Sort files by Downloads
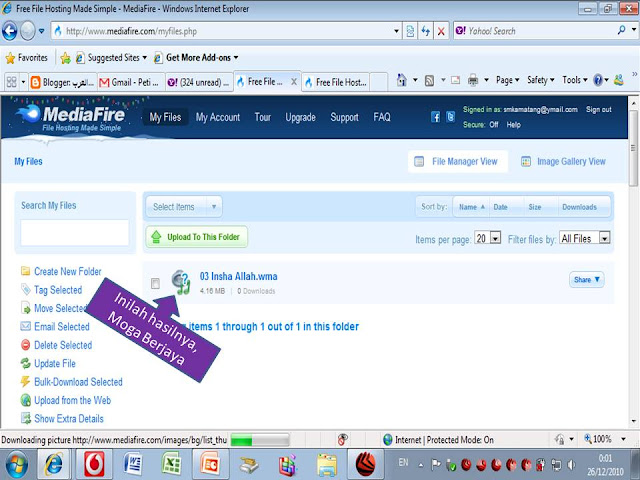The width and height of the screenshot is (640, 480). [579, 207]
